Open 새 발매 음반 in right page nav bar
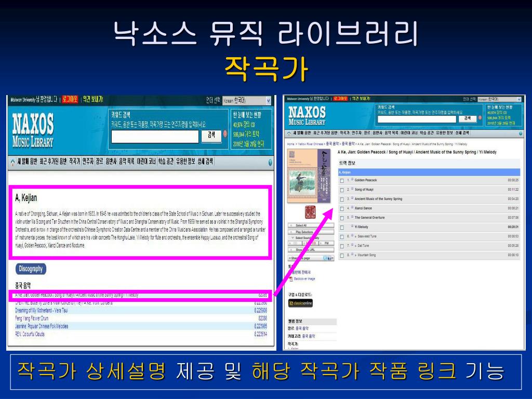 pyautogui.click(x=302, y=133)
